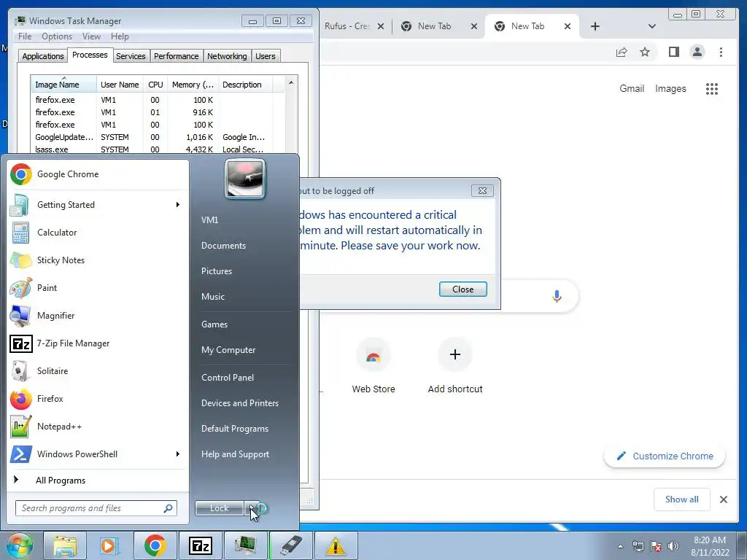Click the voice search microphone
The width and height of the screenshot is (747, 560).
click(557, 296)
